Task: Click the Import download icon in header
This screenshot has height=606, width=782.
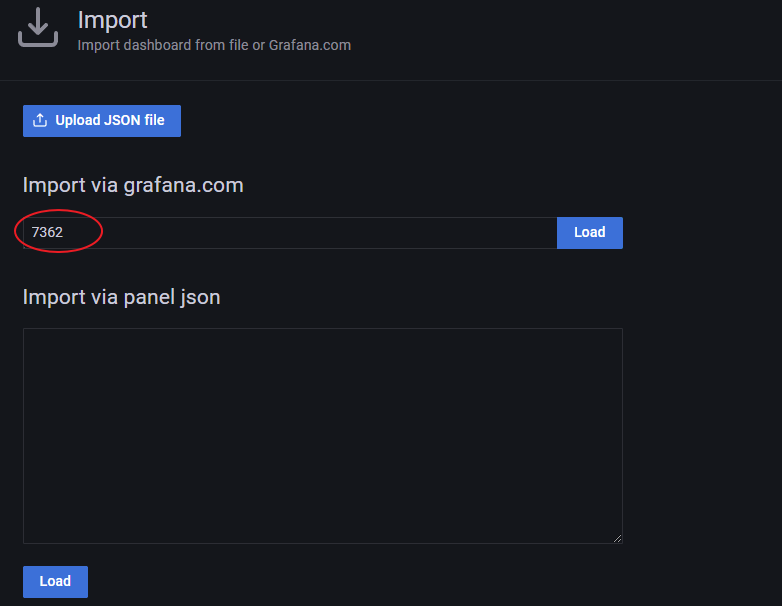Action: (38, 28)
